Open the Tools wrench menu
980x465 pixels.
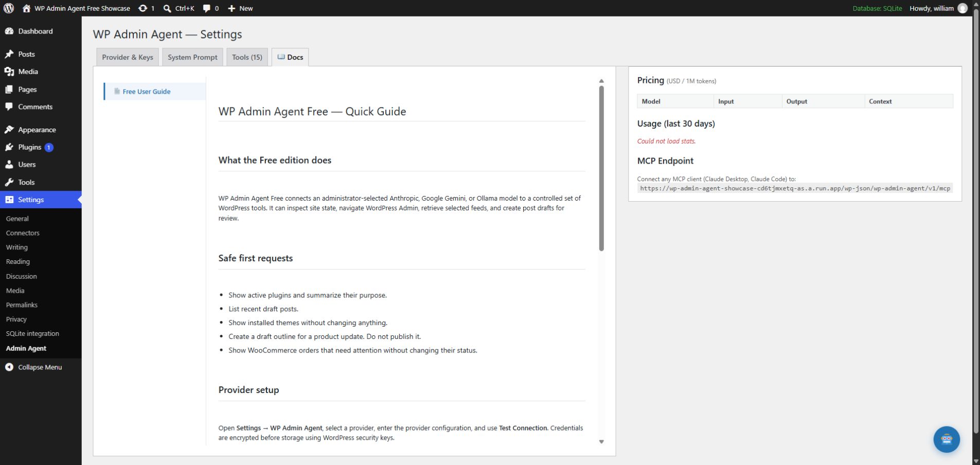pos(41,182)
